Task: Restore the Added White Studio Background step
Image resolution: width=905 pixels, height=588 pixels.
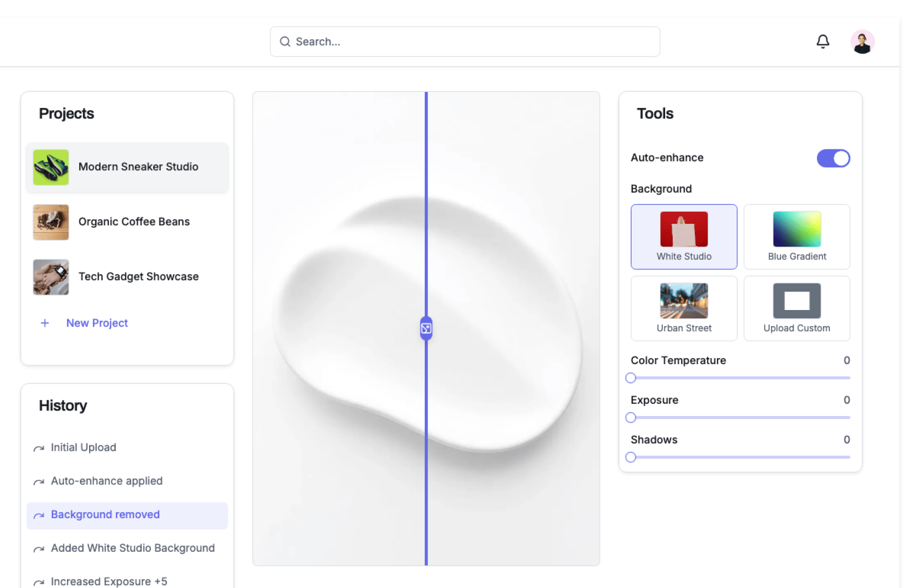Action: pos(132,548)
